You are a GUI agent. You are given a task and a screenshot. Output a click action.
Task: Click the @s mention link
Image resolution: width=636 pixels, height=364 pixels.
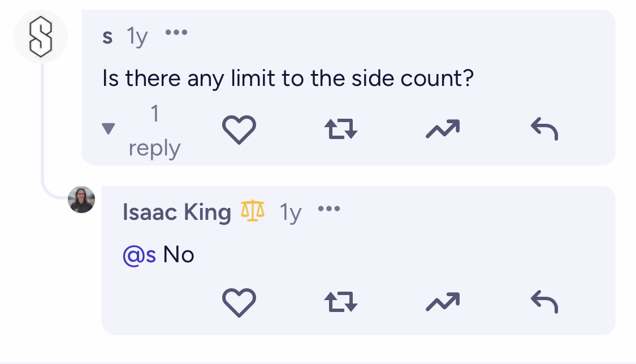pos(139,255)
